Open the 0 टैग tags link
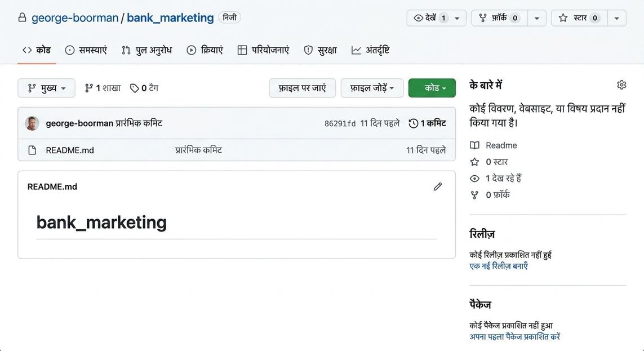 coord(144,88)
